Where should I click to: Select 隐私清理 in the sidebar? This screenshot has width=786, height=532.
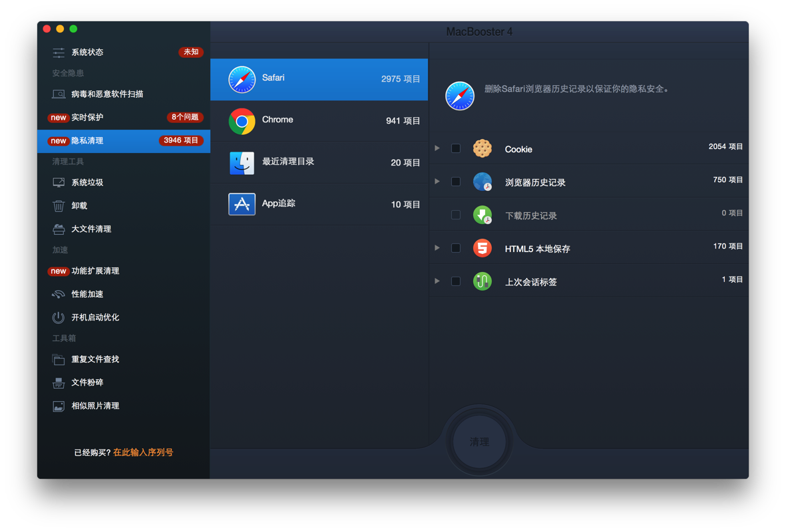pyautogui.click(x=124, y=141)
